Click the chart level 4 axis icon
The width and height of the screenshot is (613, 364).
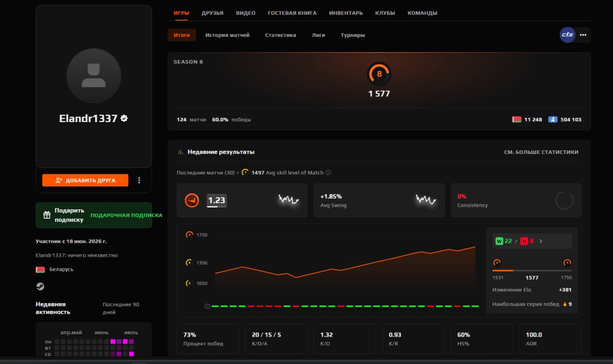189,283
